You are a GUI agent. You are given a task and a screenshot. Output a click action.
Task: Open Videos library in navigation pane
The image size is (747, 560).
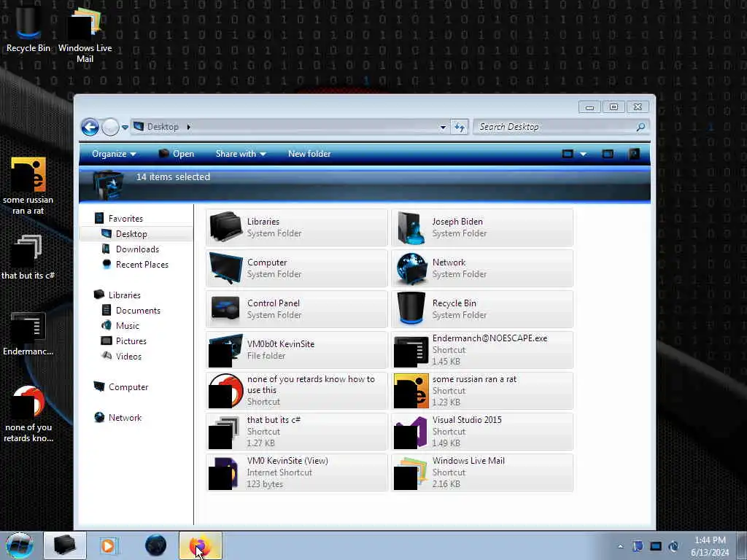point(128,356)
